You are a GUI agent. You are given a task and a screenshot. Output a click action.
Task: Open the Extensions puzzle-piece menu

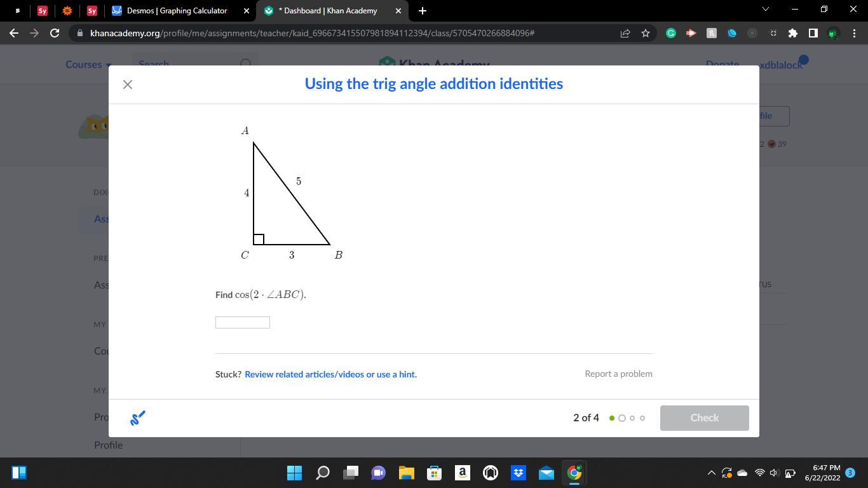coord(793,33)
